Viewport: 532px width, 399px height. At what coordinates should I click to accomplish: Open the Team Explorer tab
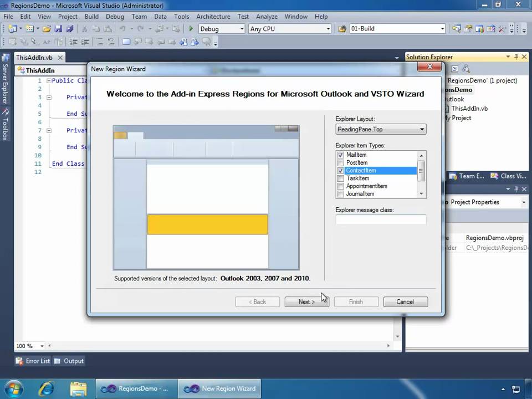(x=467, y=176)
